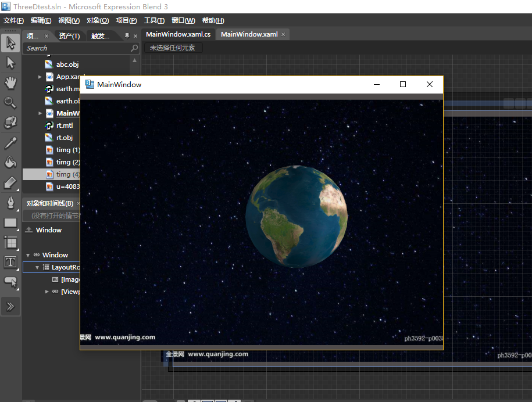This screenshot has width=532, height=402.
Task: Activate the Zoom magnifier tool
Action: (x=10, y=103)
